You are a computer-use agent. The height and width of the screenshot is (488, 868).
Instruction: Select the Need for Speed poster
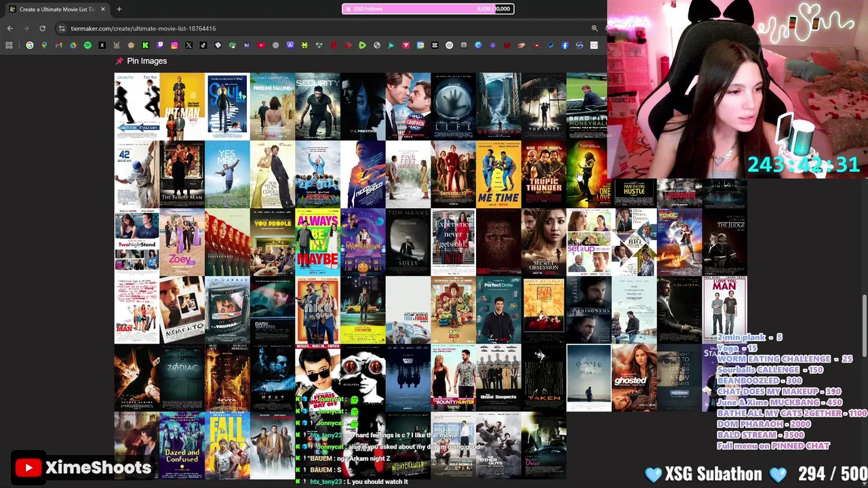[x=363, y=174]
